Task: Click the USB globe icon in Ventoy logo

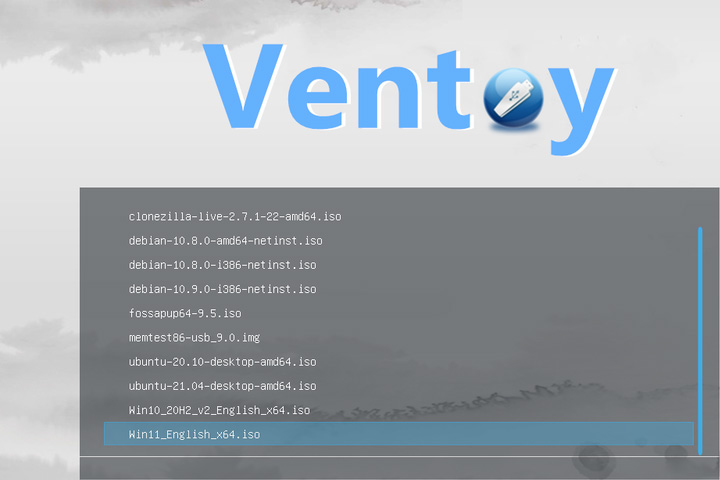Action: point(513,98)
